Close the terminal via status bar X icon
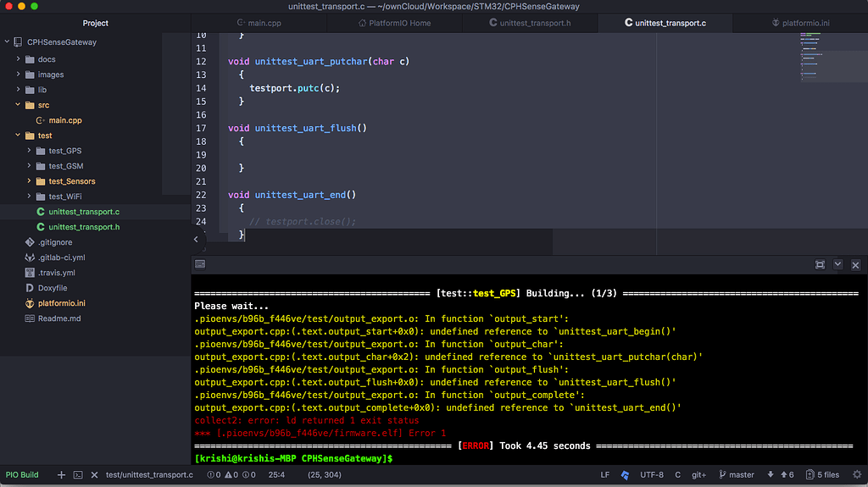This screenshot has height=487, width=868. 94,475
